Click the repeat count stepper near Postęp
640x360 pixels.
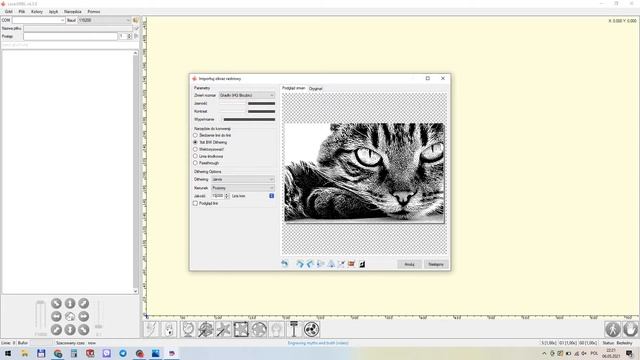point(129,36)
